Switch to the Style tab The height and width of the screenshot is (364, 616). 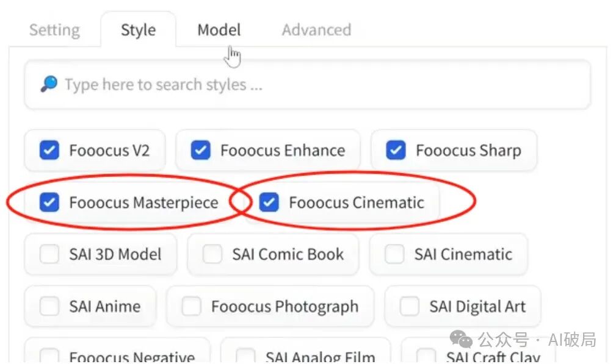138,30
